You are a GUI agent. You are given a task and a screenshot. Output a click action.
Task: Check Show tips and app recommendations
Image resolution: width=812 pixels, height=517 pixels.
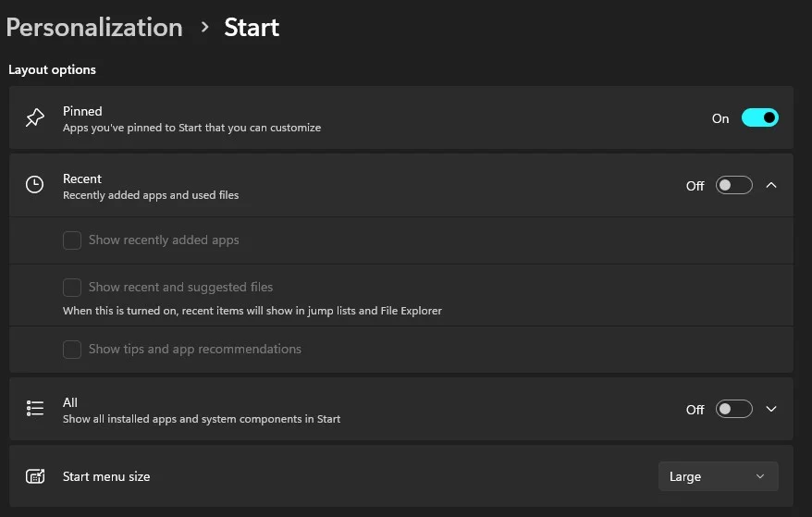coord(72,350)
